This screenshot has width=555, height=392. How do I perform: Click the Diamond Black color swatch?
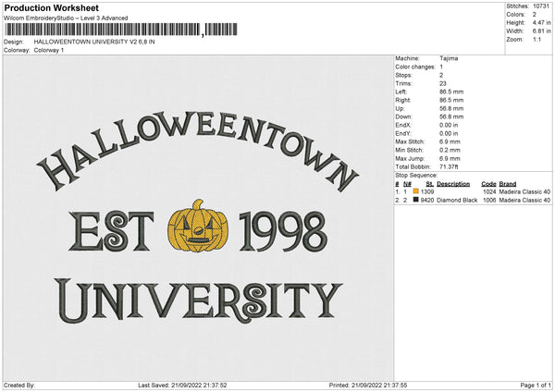(x=415, y=200)
